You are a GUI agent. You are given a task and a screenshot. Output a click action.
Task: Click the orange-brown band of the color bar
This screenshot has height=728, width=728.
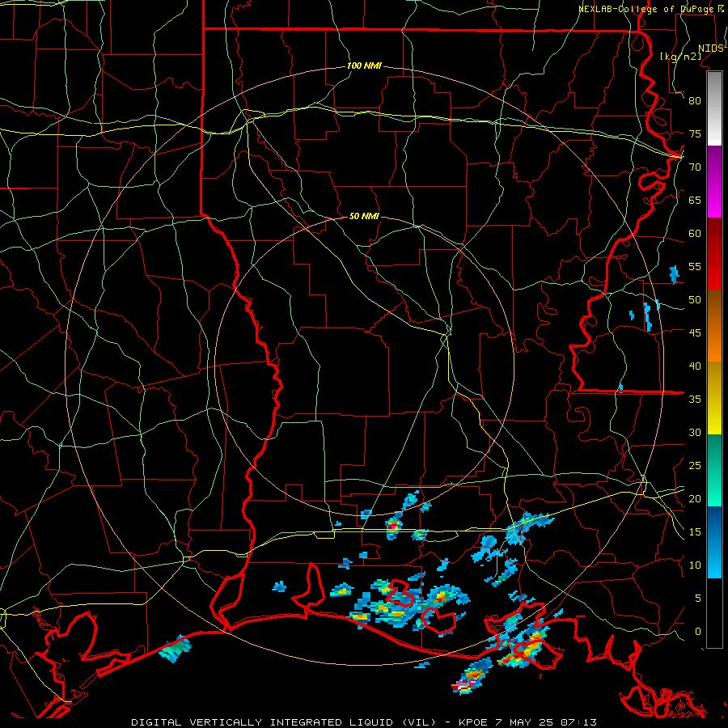pos(714,326)
